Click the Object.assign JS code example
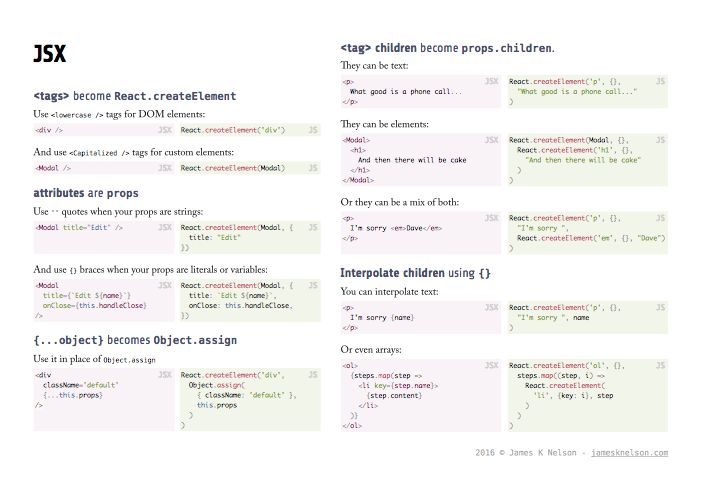This screenshot has height=495, width=701. click(x=250, y=400)
